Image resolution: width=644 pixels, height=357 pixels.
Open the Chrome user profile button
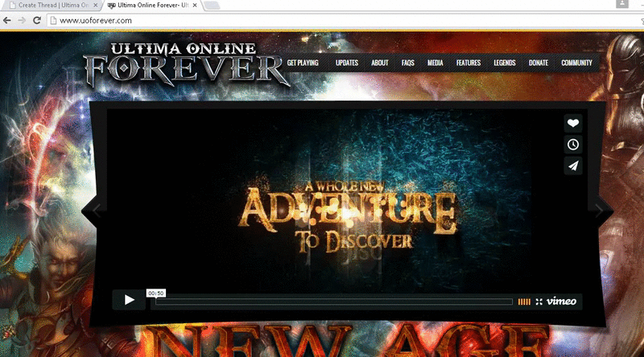(x=622, y=4)
